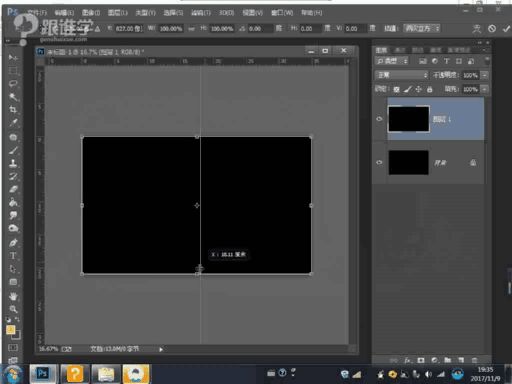Change the screen mode icon
This screenshot has width=512, height=384.
(x=13, y=360)
